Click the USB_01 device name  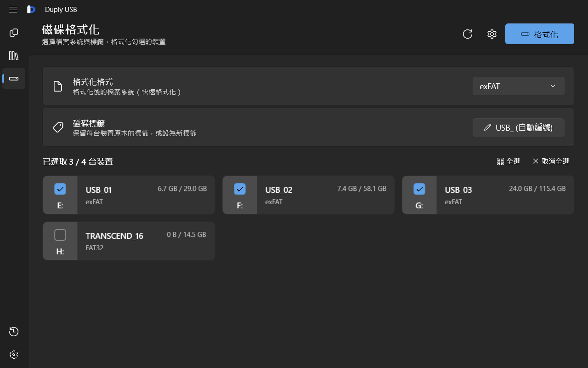[x=99, y=190]
